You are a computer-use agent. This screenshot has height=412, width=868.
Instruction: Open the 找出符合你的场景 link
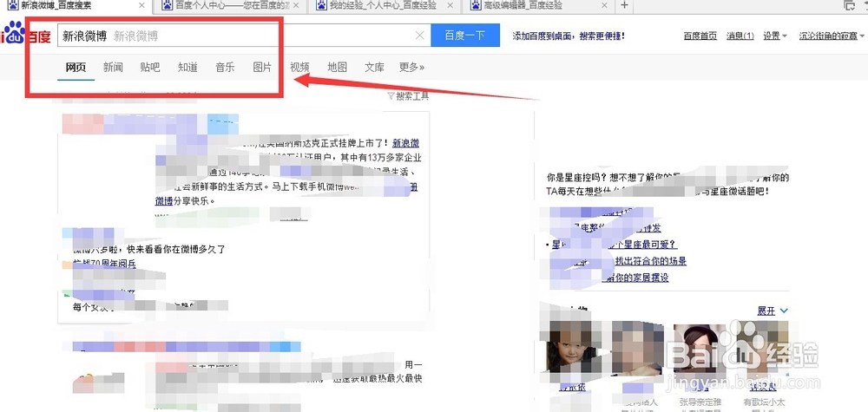[651, 261]
